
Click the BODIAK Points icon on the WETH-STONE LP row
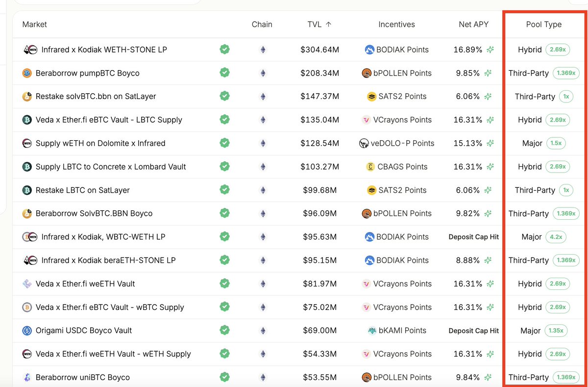[x=369, y=50]
